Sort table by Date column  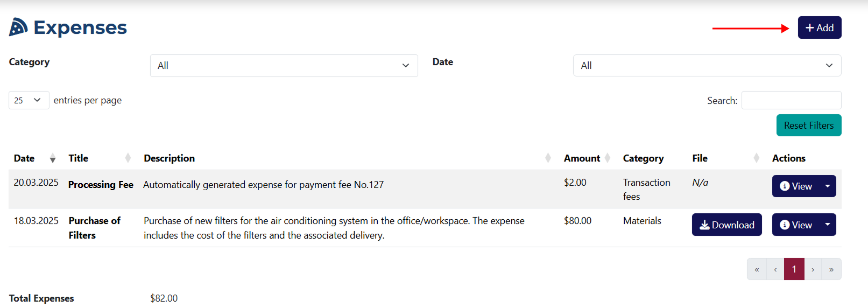[x=34, y=158]
